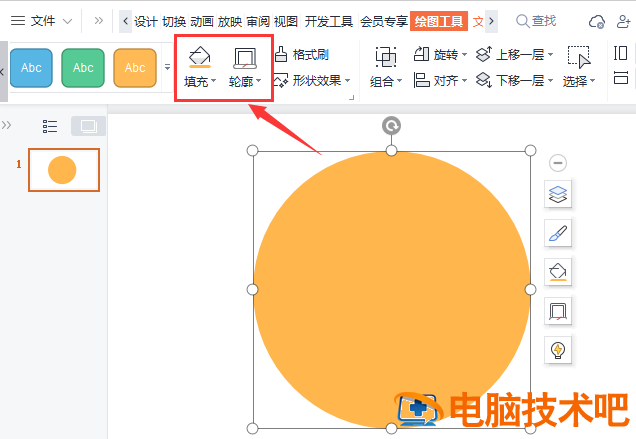The image size is (636, 439).
Task: Open the 会员专享 tab
Action: click(x=384, y=21)
